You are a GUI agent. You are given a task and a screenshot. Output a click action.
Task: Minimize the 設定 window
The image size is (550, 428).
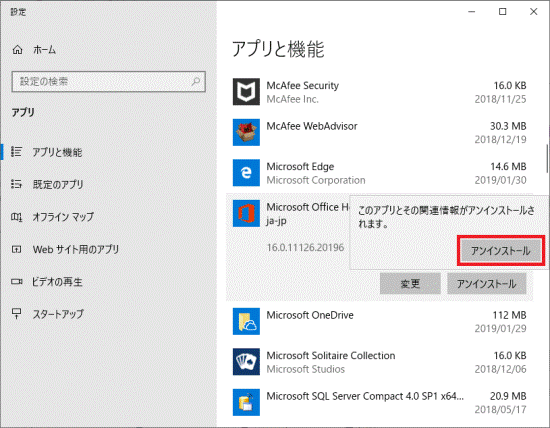click(x=471, y=12)
